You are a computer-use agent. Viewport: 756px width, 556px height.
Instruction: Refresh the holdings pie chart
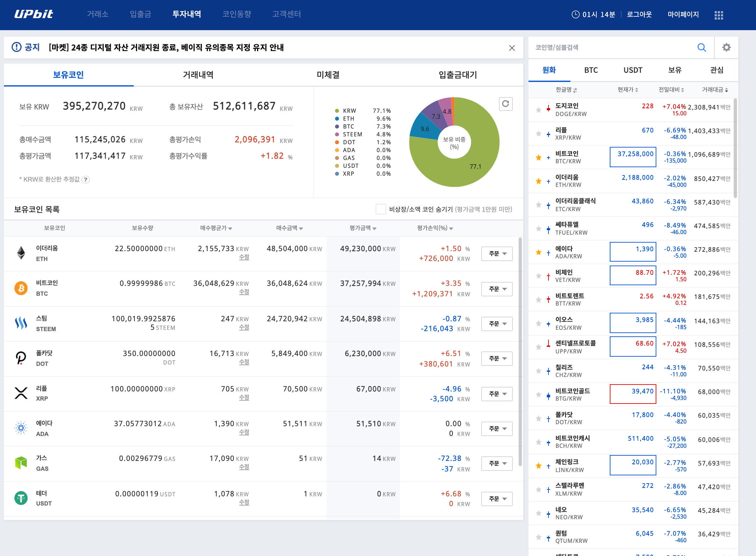pyautogui.click(x=505, y=104)
